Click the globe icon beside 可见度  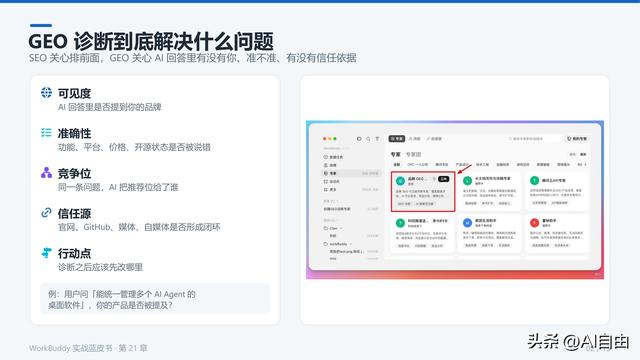(47, 93)
